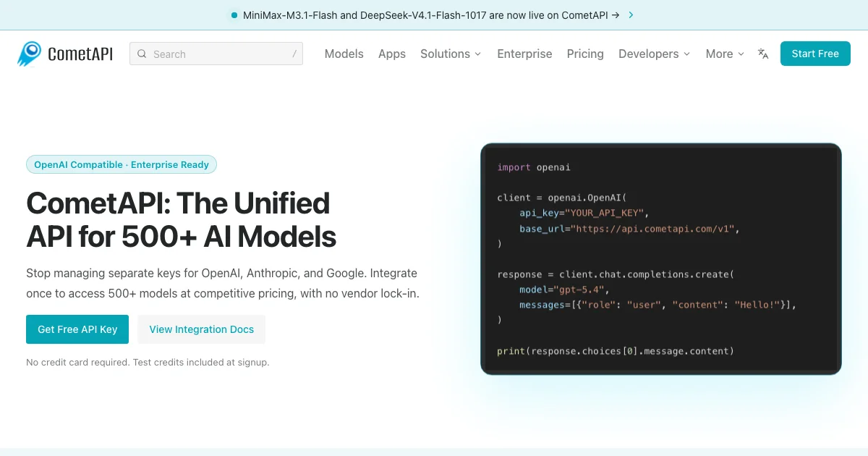The width and height of the screenshot is (868, 456).
Task: Click the Get Free API Key button
Action: click(77, 329)
